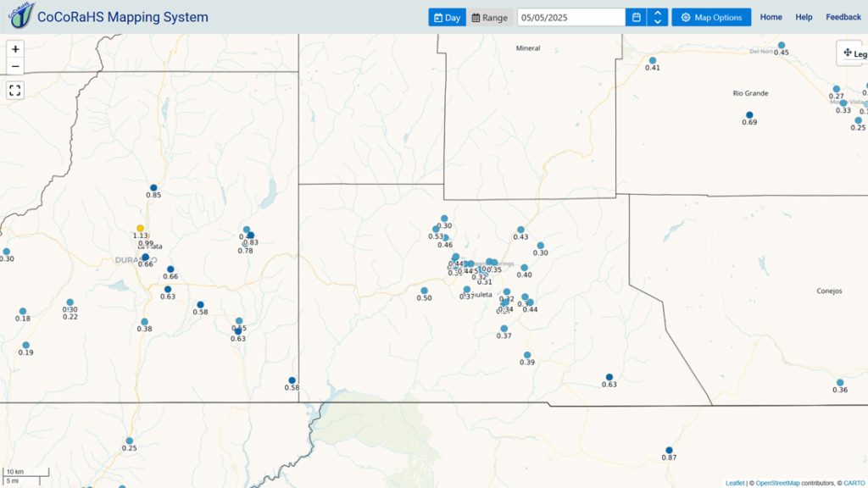Image resolution: width=868 pixels, height=488 pixels.
Task: Click the CoCoRaHS logo icon
Action: pos(21,15)
